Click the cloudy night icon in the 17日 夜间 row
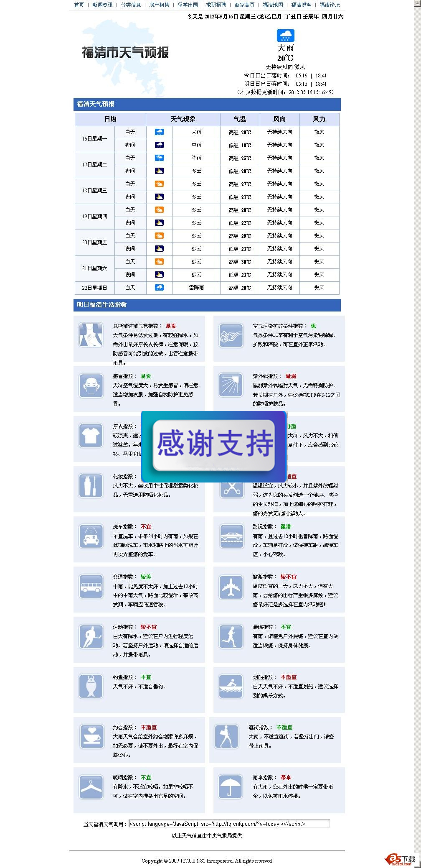The width and height of the screenshot is (421, 868). click(159, 171)
